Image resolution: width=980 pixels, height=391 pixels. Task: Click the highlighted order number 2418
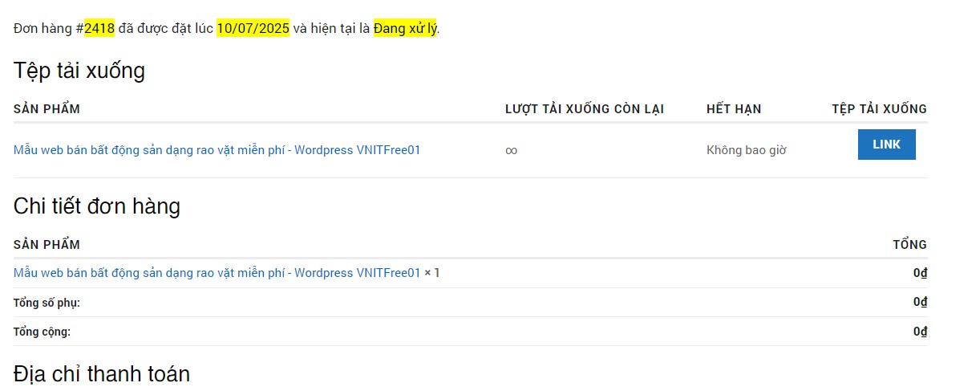pos(99,28)
